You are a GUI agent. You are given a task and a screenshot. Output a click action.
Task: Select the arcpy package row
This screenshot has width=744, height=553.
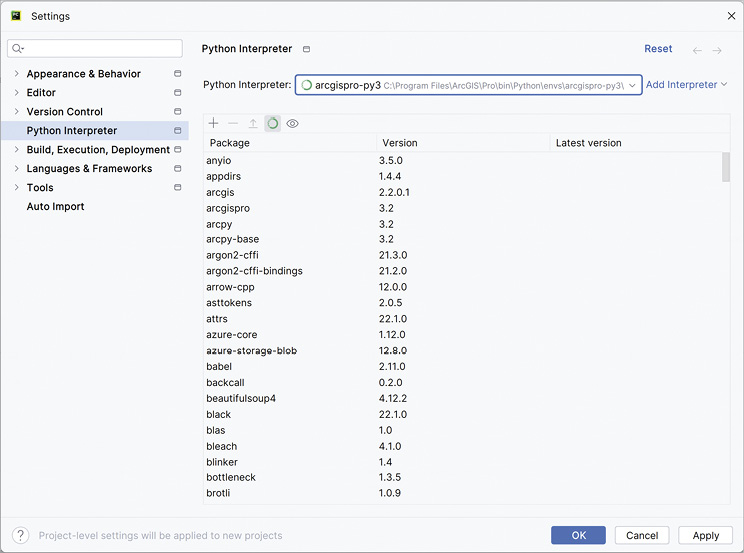(x=463, y=224)
